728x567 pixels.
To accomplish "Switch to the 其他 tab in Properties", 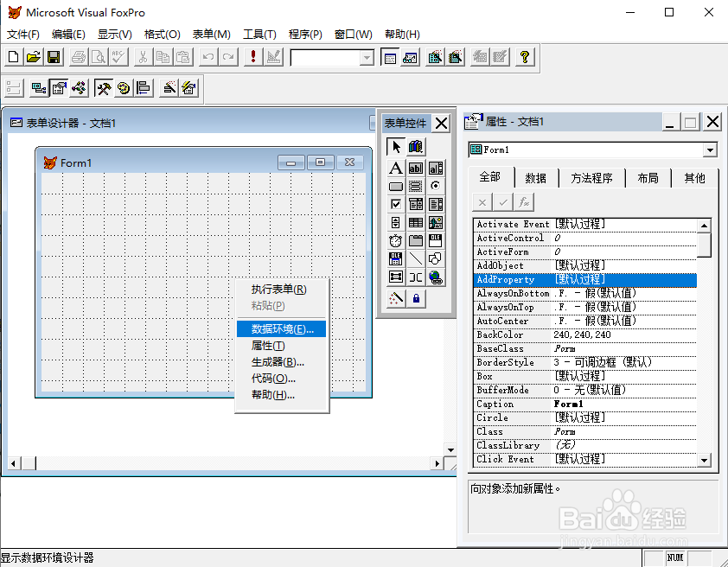I will [694, 178].
